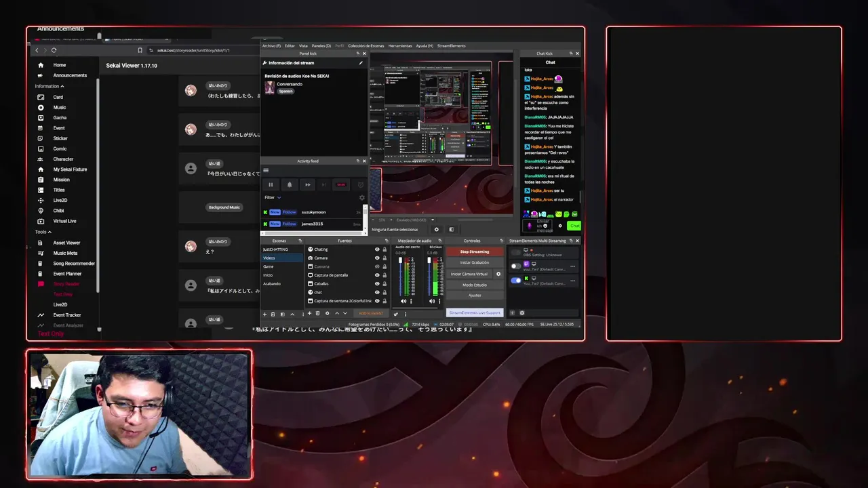
Task: Add a new scene in Escenas panel
Action: click(264, 314)
